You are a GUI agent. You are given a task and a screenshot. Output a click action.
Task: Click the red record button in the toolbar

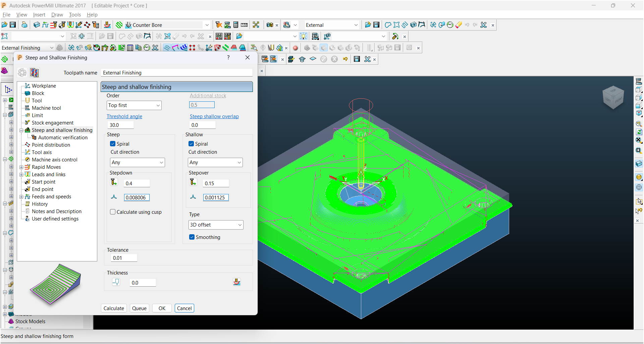(x=295, y=48)
